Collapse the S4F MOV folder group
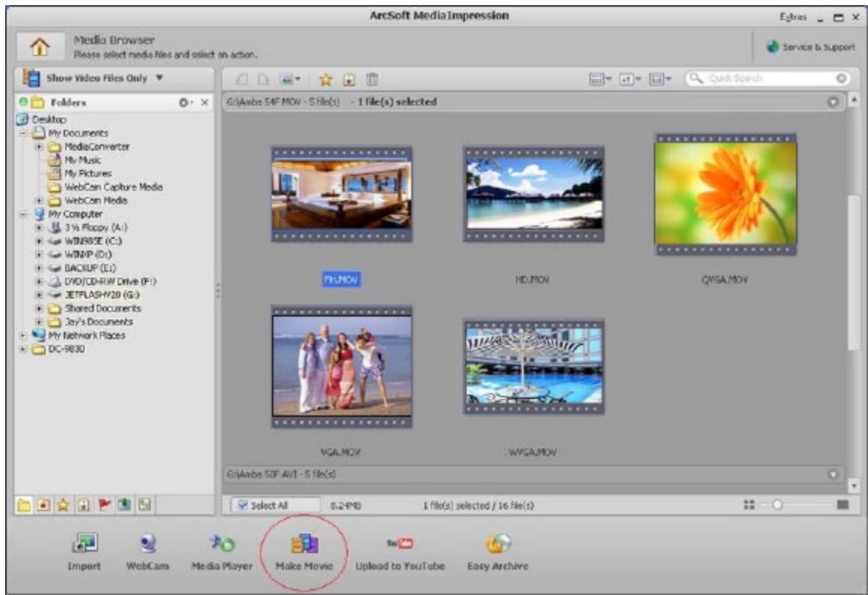The width and height of the screenshot is (868, 595). 833,102
